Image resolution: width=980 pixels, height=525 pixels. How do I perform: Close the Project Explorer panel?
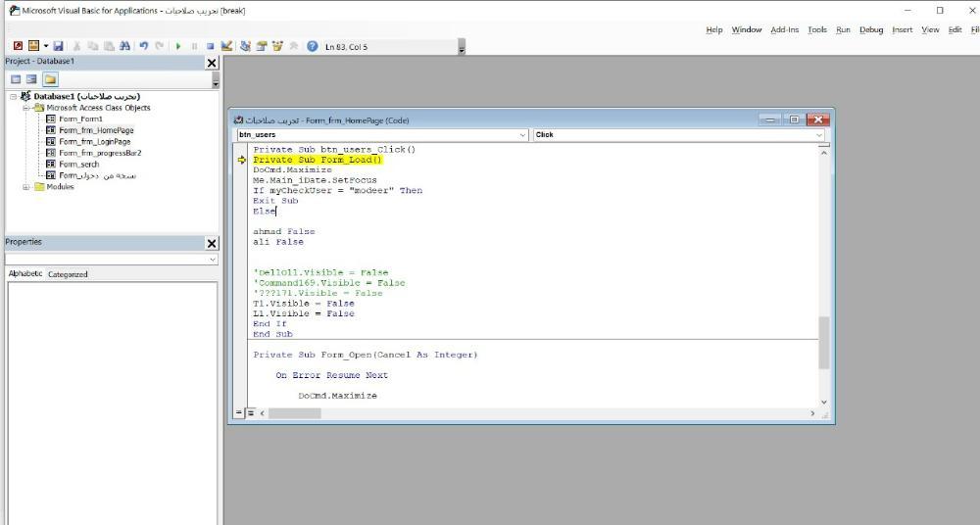tap(212, 63)
